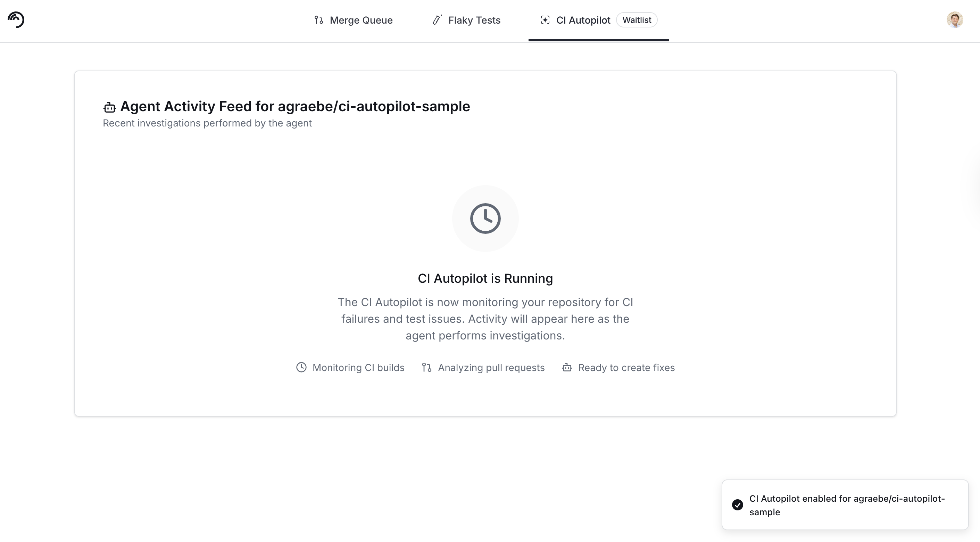This screenshot has width=980, height=542.
Task: Click the Agent Activity Feed heading text
Action: (295, 107)
